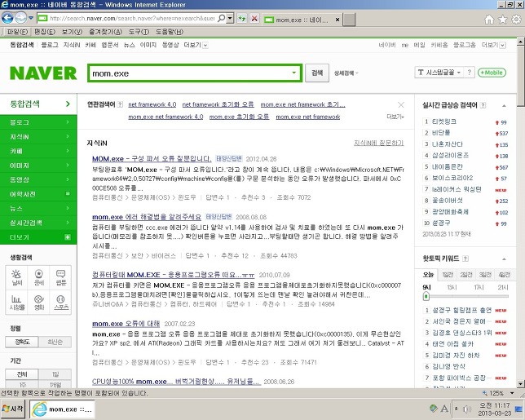
Task: Click help icon next to 실시간 급상승 검색어
Action: [483, 105]
